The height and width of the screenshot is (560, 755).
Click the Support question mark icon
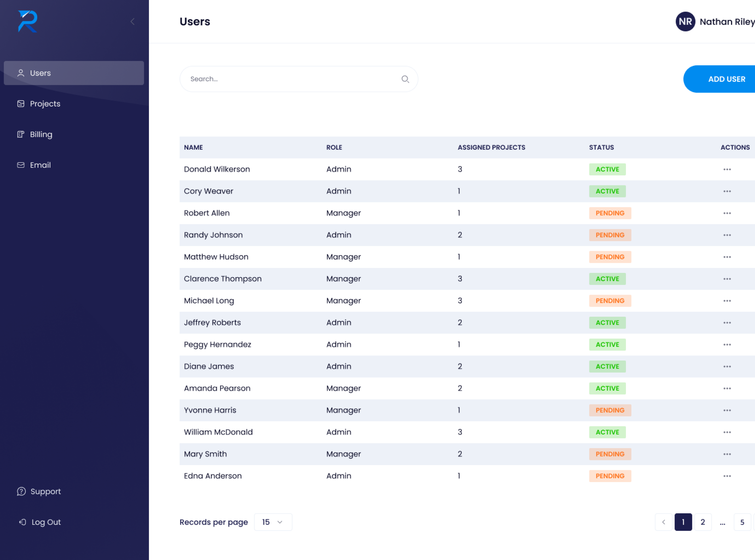pos(21,491)
